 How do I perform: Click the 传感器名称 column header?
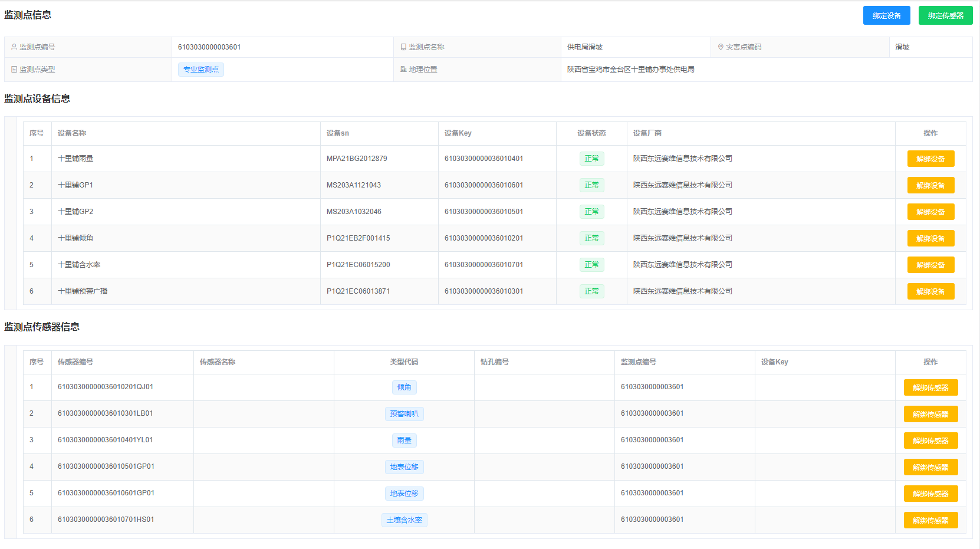tap(218, 362)
